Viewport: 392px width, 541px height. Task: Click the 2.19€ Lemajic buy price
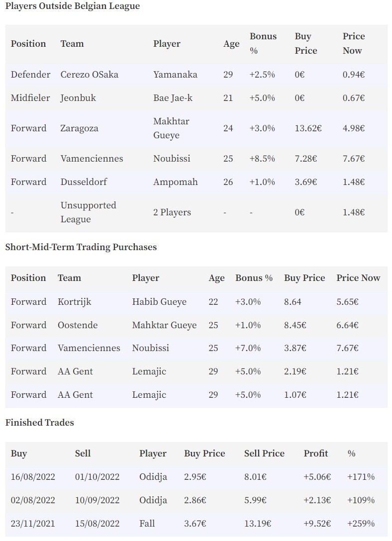pos(295,371)
